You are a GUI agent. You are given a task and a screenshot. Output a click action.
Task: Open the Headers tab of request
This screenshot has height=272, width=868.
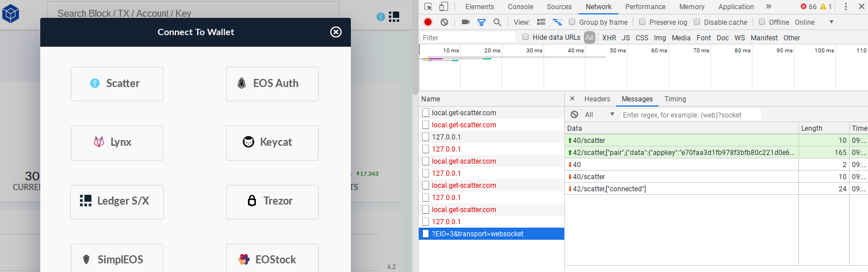tap(597, 99)
